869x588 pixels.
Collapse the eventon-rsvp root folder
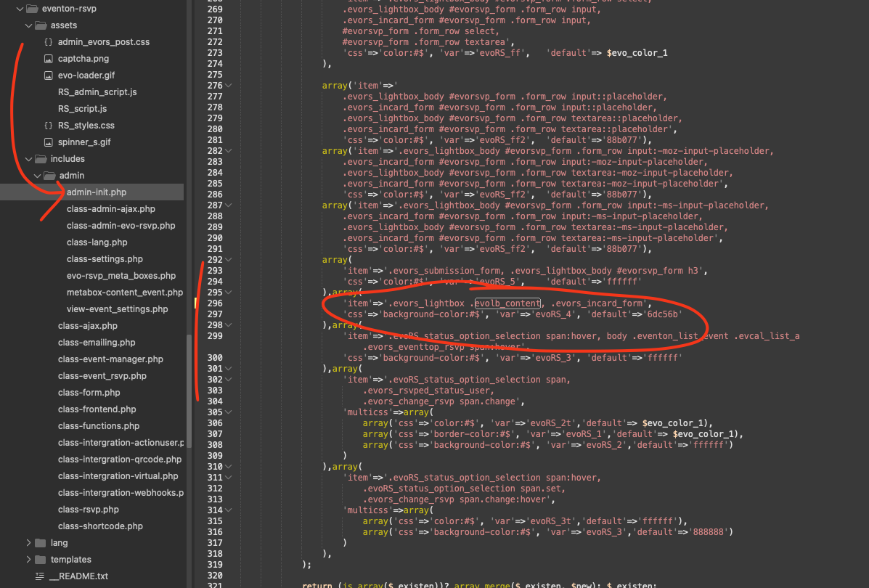[x=20, y=9]
